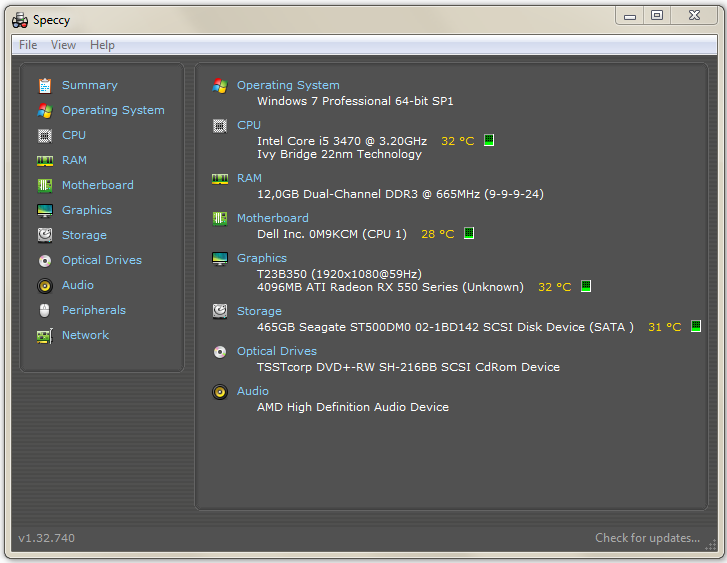Open RAM heading link in main panel
727x563 pixels.
(x=249, y=178)
